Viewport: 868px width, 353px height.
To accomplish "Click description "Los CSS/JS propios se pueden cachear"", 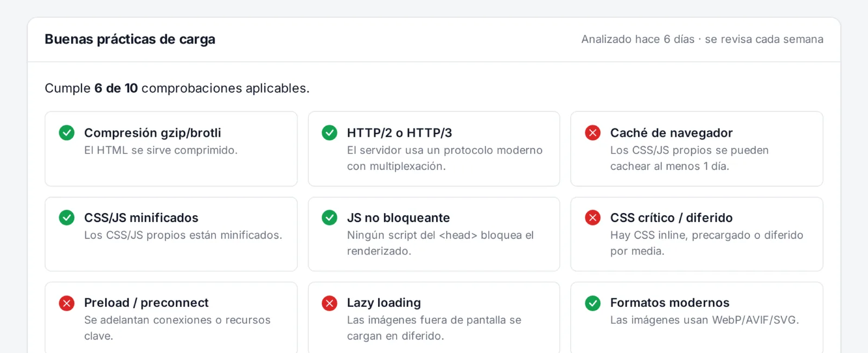I will coord(689,158).
